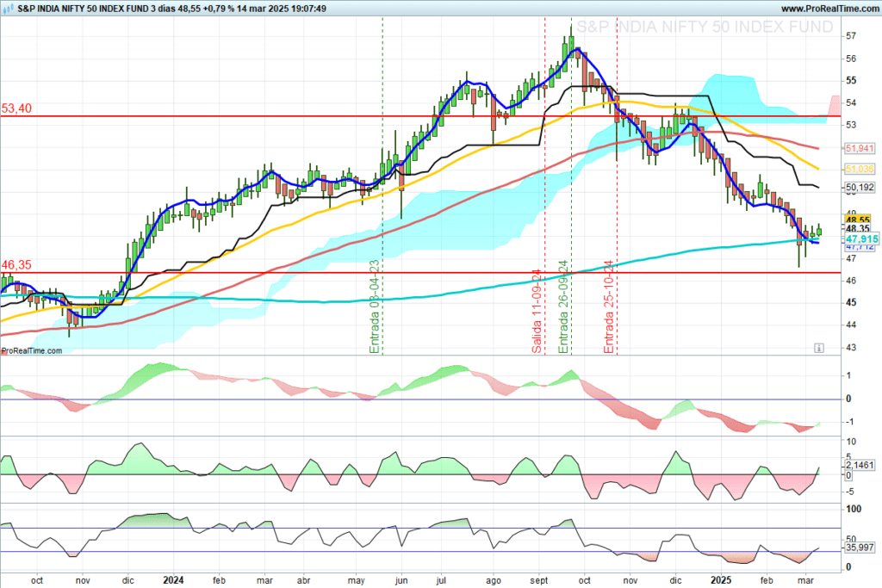Image resolution: width=882 pixels, height=588 pixels.
Task: Click the red '46,35' support level label
Action: point(16,265)
